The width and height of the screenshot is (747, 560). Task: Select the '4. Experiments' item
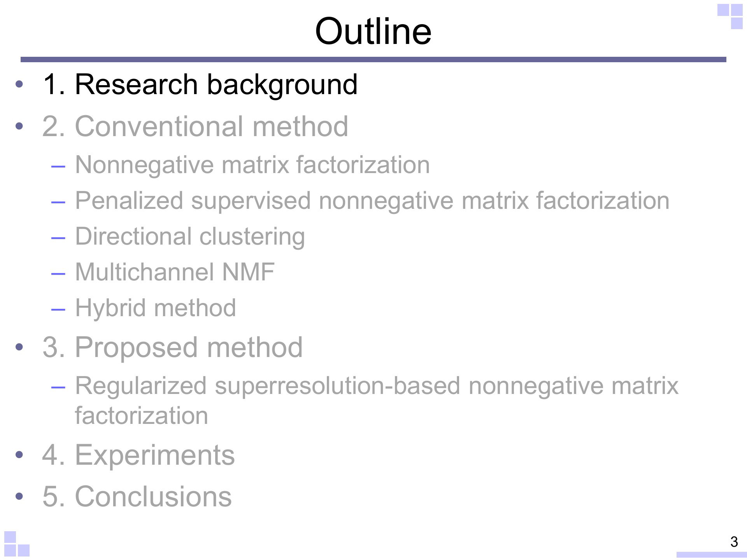coord(139,455)
